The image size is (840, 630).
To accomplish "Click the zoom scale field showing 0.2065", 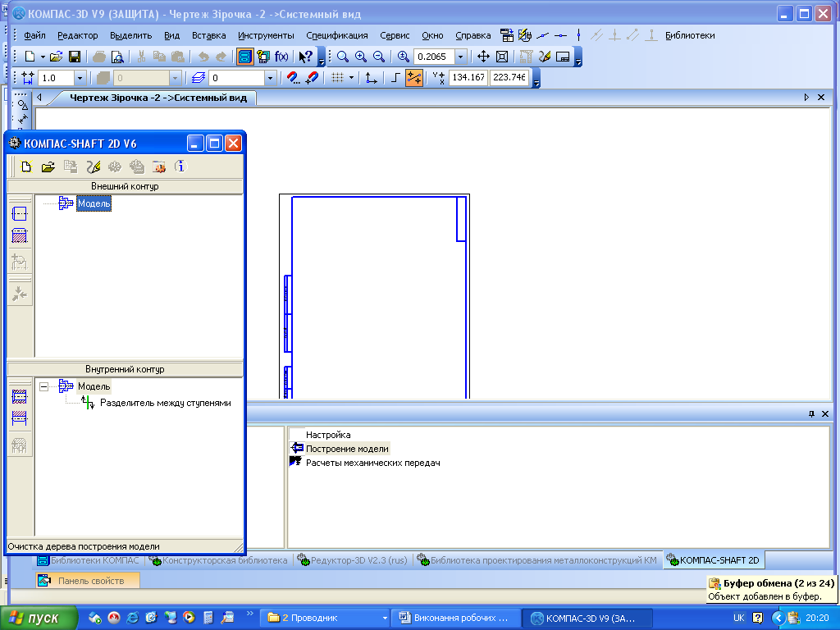I will [435, 57].
